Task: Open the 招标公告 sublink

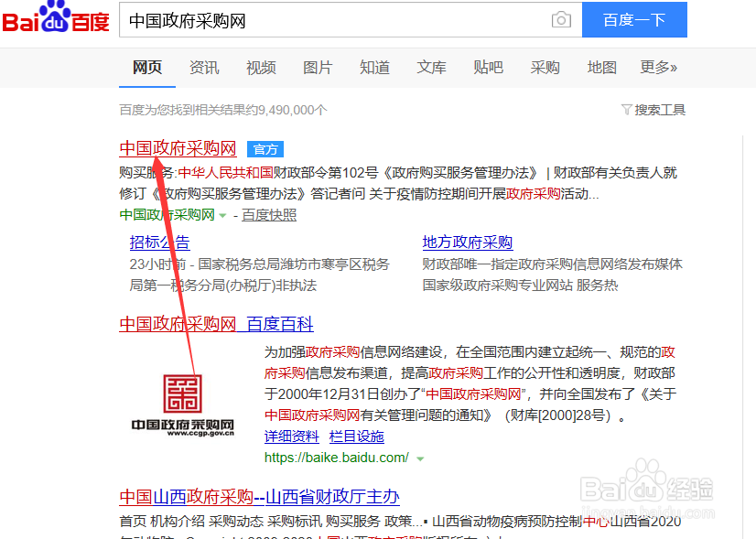Action: tap(159, 242)
